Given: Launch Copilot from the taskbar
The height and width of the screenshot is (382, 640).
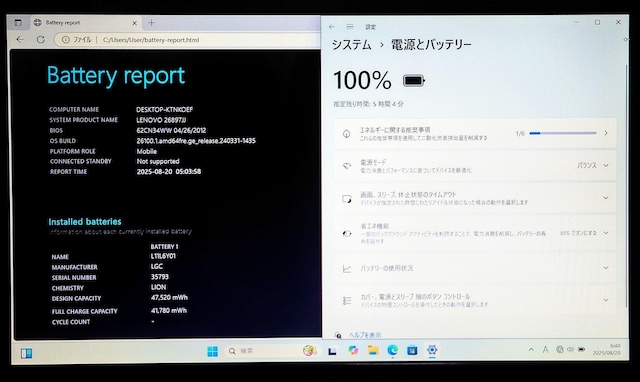Looking at the screenshot, I should click(x=353, y=350).
